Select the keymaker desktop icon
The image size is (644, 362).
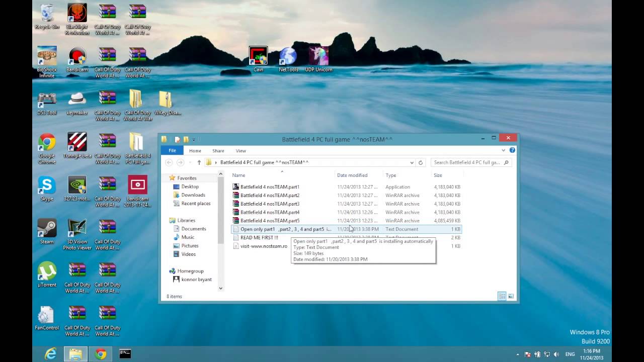[x=77, y=103]
